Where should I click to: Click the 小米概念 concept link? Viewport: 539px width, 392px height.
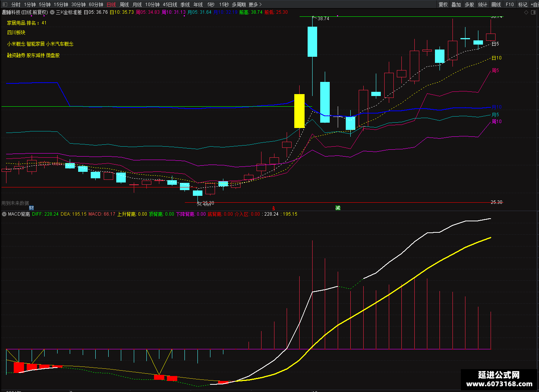click(x=16, y=44)
